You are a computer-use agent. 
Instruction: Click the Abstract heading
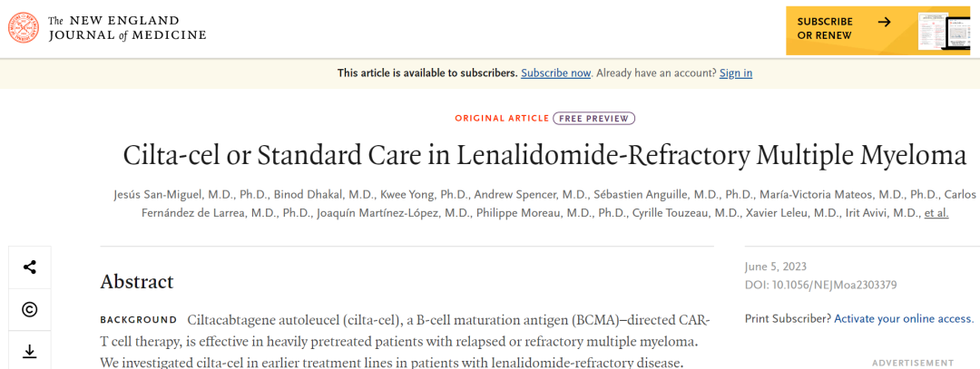[x=137, y=282]
